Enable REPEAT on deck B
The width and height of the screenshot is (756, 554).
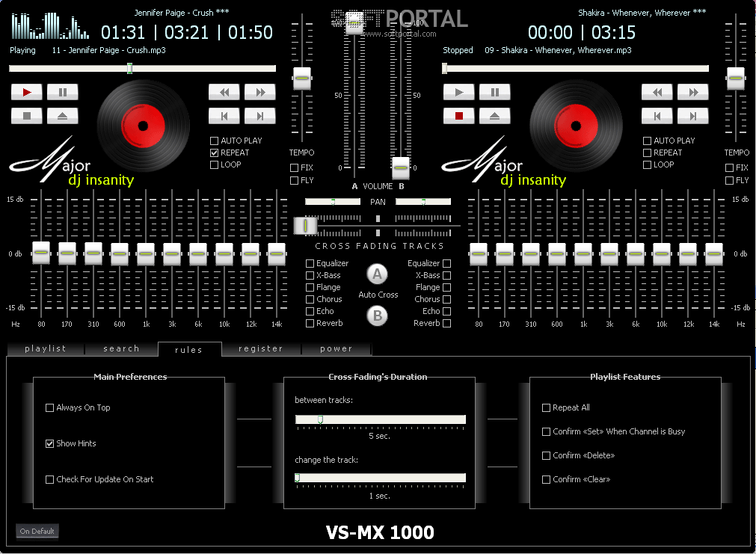click(647, 153)
